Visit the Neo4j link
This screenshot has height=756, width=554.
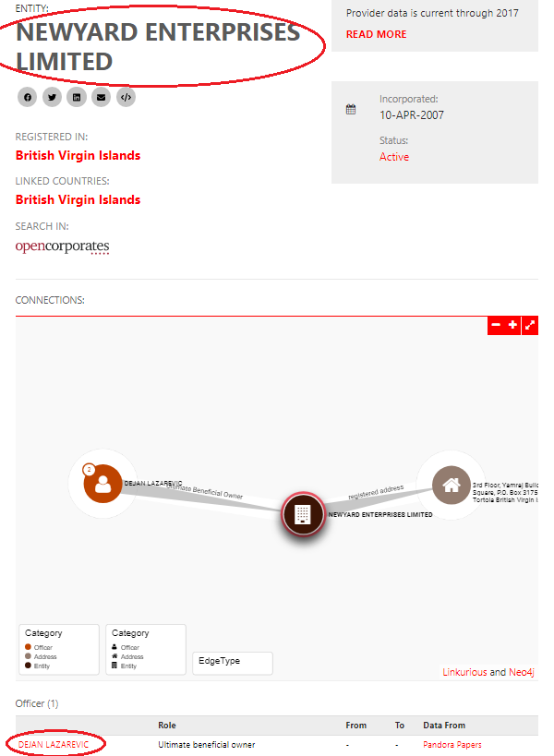522,672
